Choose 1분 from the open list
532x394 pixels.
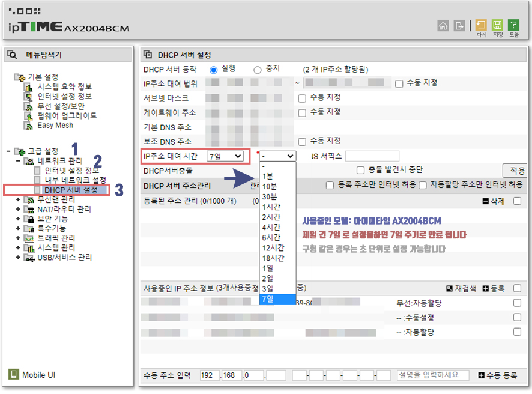277,176
